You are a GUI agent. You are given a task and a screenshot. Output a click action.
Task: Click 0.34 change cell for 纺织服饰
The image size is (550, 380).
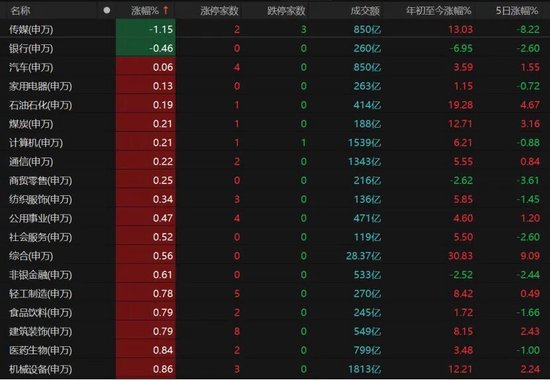click(x=146, y=199)
